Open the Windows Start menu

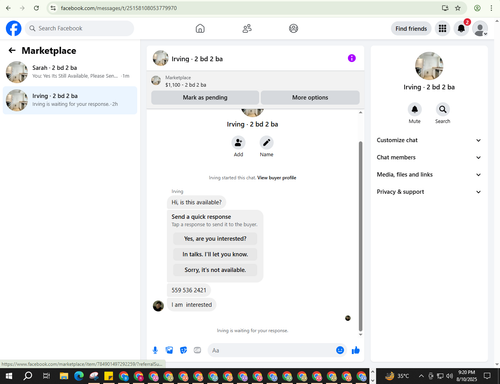9,376
